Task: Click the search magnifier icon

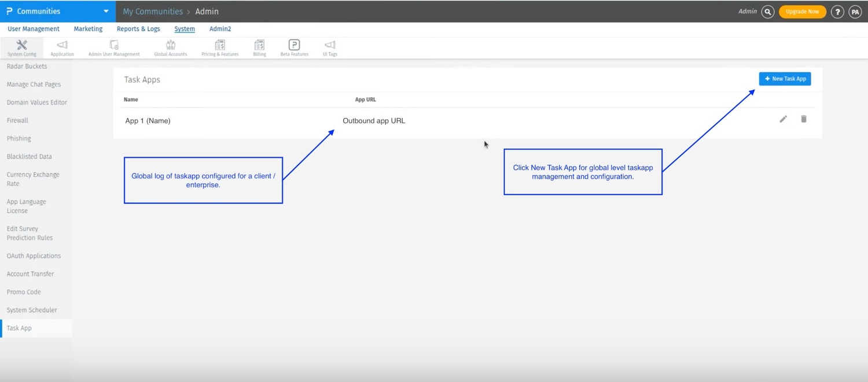Action: click(768, 12)
